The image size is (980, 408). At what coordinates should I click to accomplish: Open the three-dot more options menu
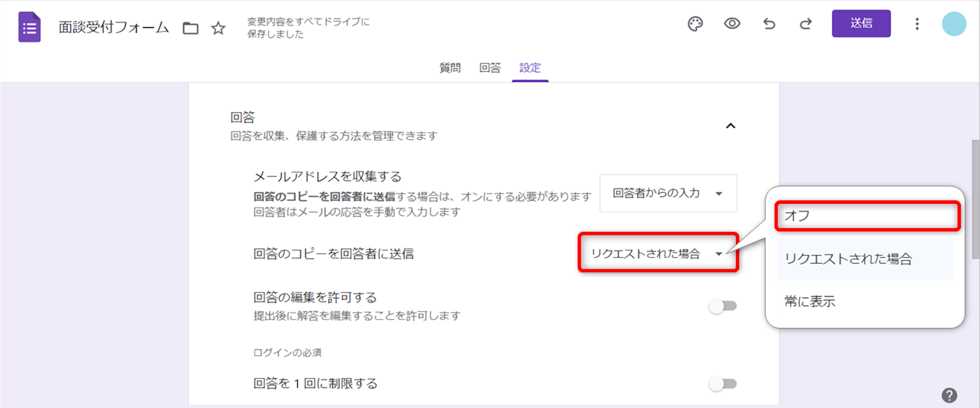pos(917,24)
